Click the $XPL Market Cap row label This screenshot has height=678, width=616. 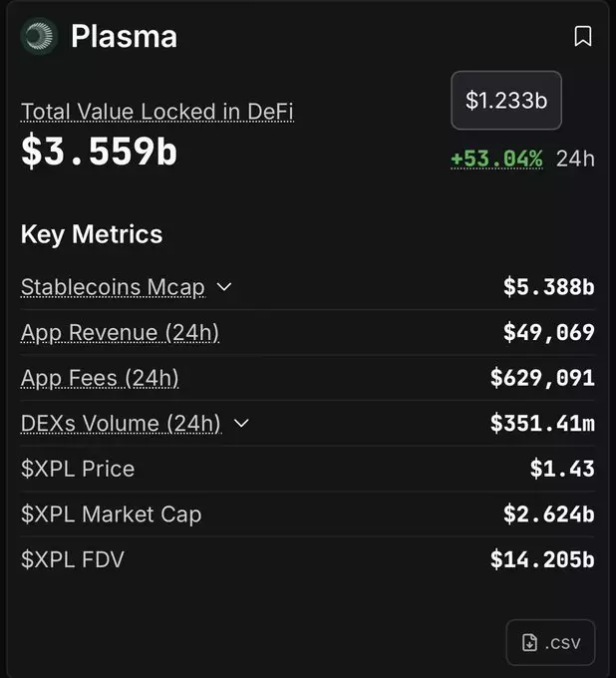tap(111, 514)
